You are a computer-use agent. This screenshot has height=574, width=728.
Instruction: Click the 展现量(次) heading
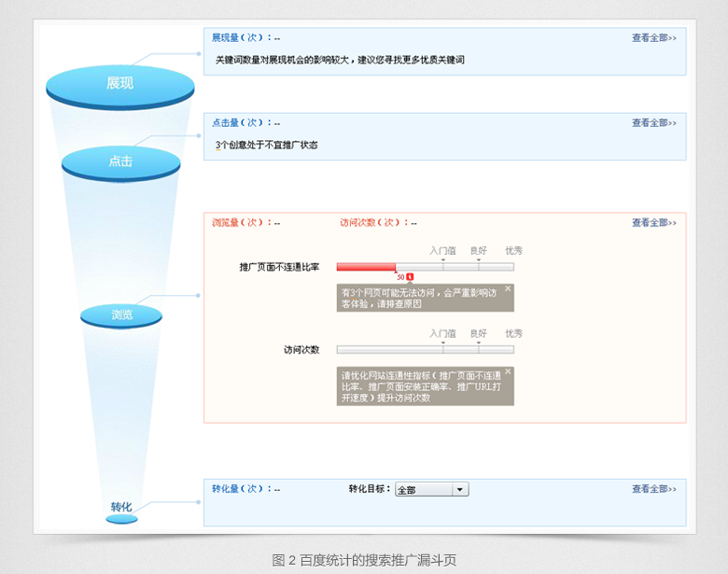(x=241, y=38)
